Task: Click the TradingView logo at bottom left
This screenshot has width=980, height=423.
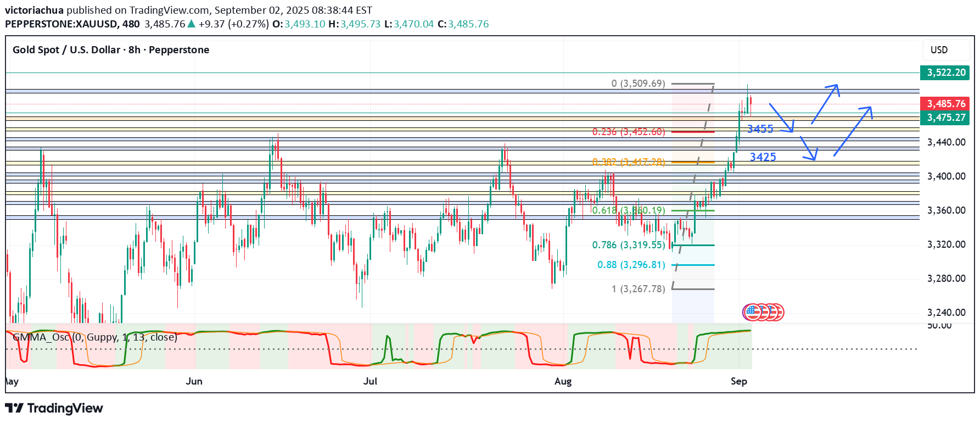Action: coord(54,408)
